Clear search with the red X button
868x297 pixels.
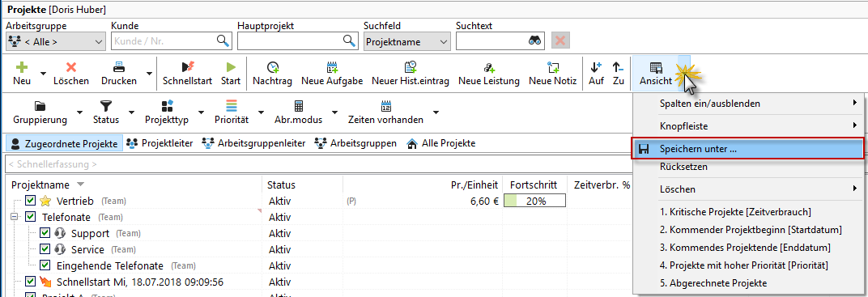(560, 40)
